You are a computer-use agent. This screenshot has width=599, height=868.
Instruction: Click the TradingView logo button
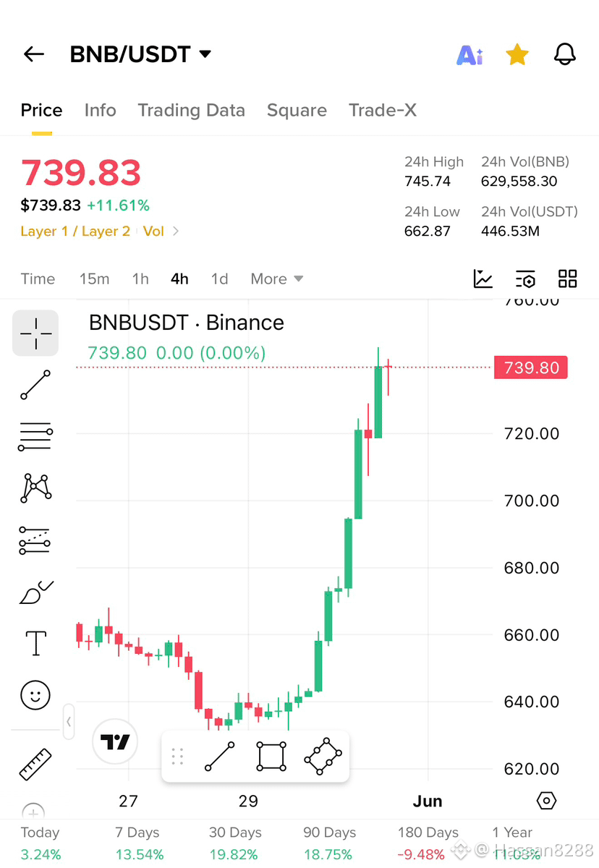coord(115,742)
